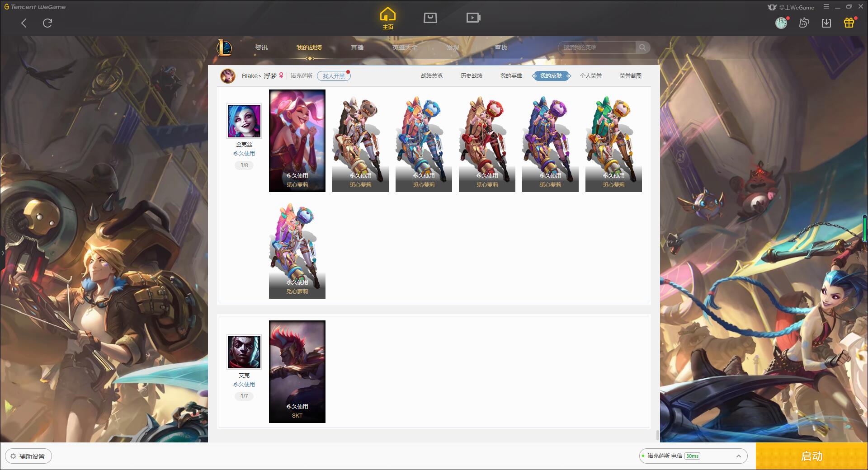Click the 艾克 champion name

coord(244,376)
